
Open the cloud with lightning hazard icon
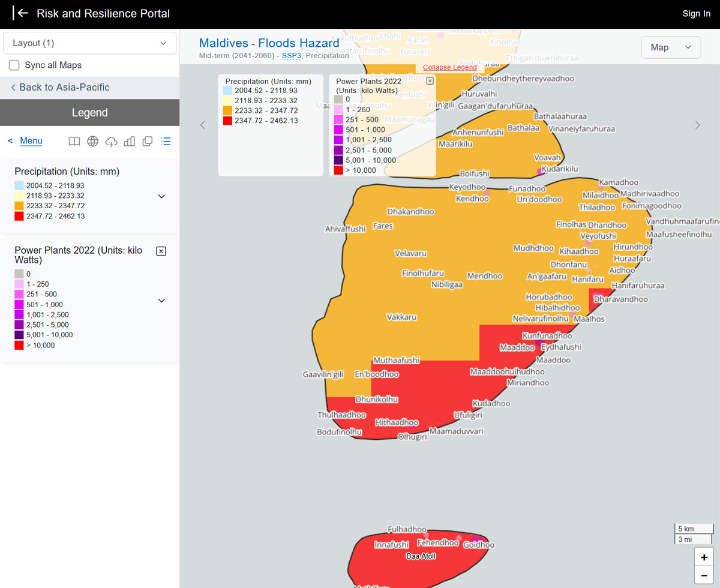coord(111,142)
